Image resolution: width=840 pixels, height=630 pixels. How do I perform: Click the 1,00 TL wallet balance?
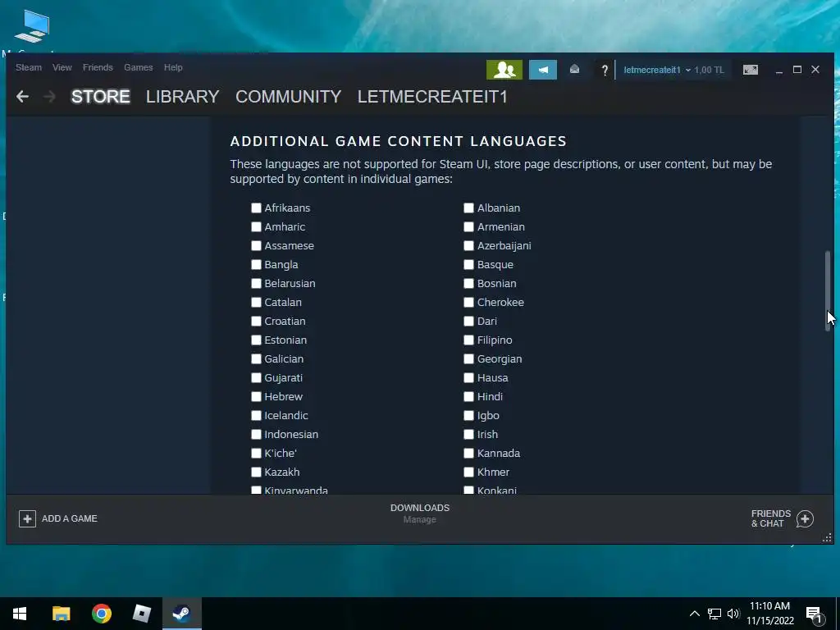(x=709, y=70)
